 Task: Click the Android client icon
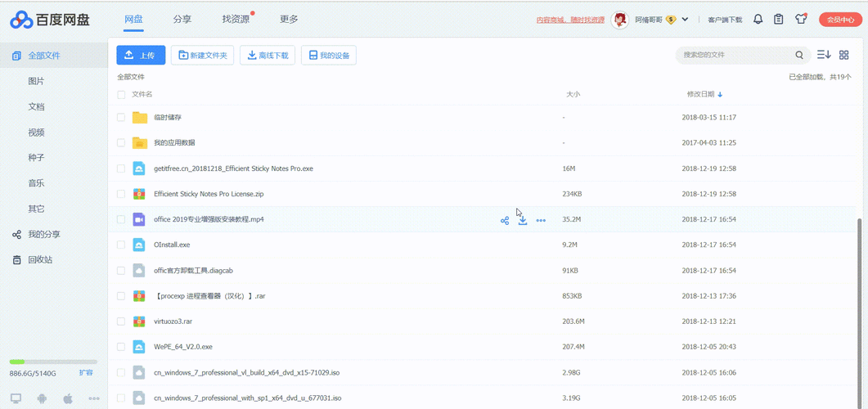[x=42, y=398]
